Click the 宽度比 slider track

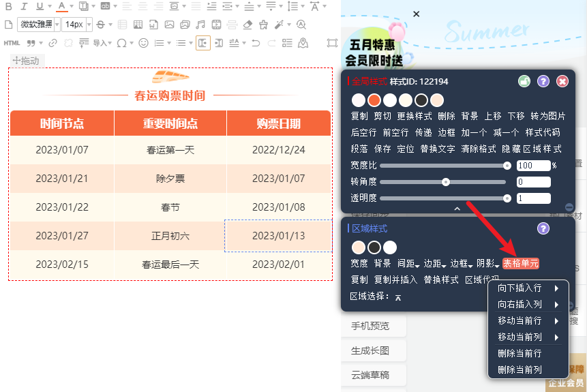(443, 166)
